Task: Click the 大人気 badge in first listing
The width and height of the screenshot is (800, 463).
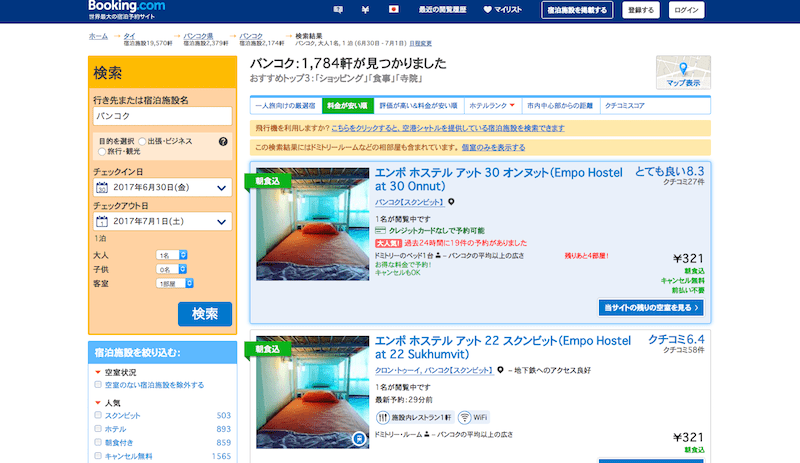Action: (388, 243)
